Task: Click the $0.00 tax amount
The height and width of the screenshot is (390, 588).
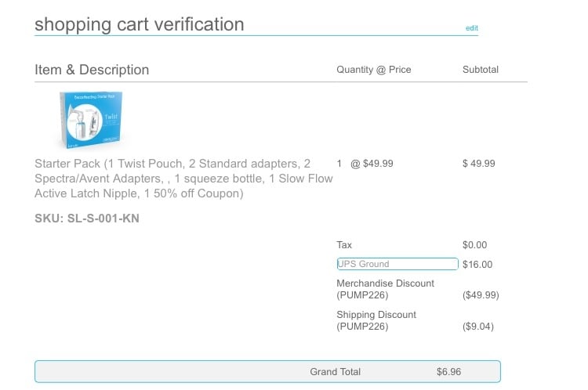Action: [475, 245]
